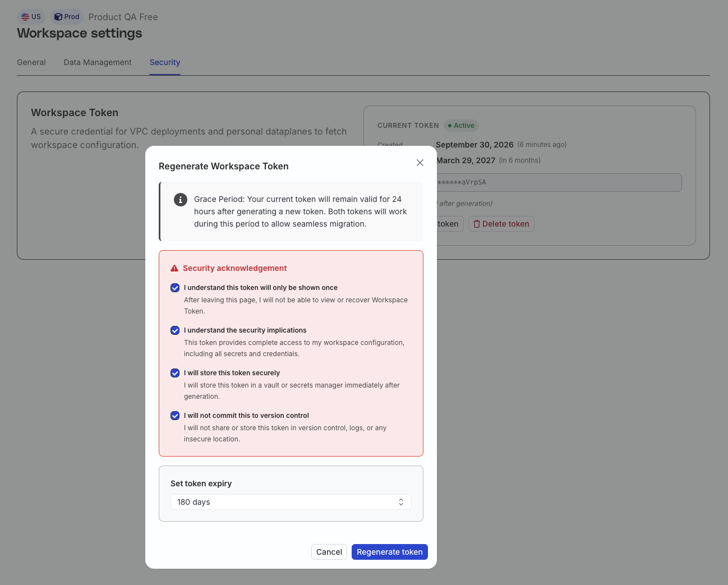Screen dimensions: 728x585
Task: Click the '(6 minutes ago)' relative time
Action: pyautogui.click(x=542, y=145)
